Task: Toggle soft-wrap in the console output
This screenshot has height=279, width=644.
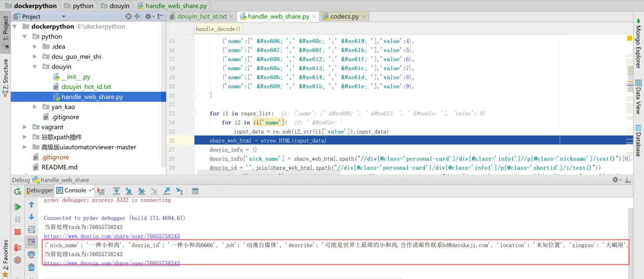Action: coord(31,229)
